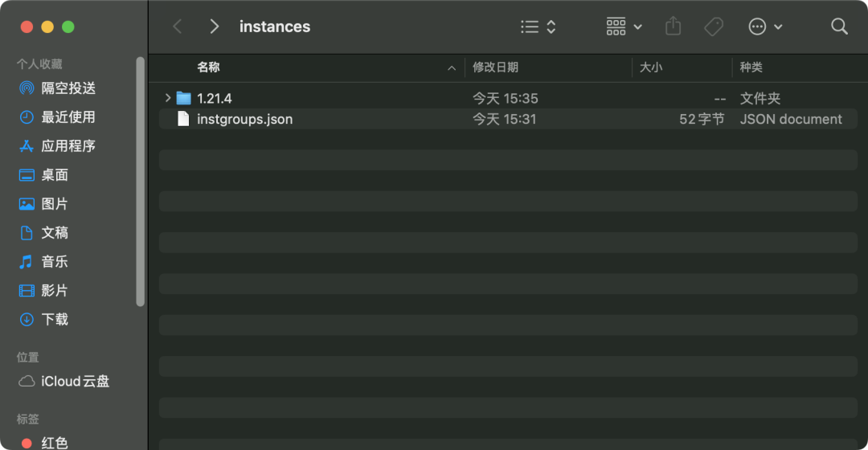Click the forward navigation arrow

pyautogui.click(x=214, y=27)
